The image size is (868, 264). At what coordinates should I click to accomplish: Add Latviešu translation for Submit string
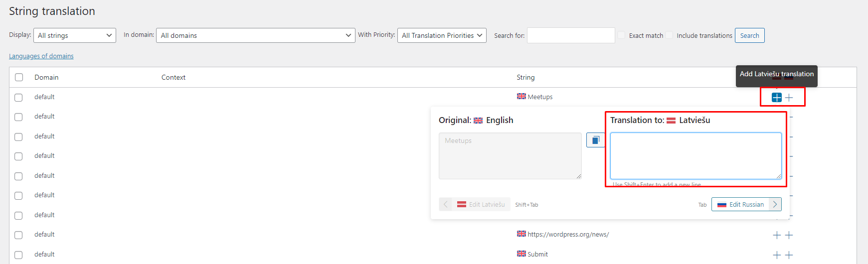776,255
